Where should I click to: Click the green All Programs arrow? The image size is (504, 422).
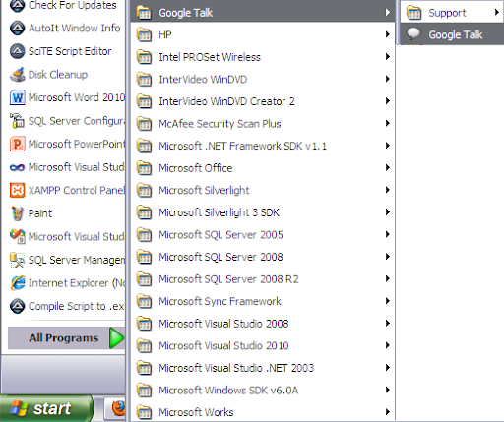click(x=116, y=337)
